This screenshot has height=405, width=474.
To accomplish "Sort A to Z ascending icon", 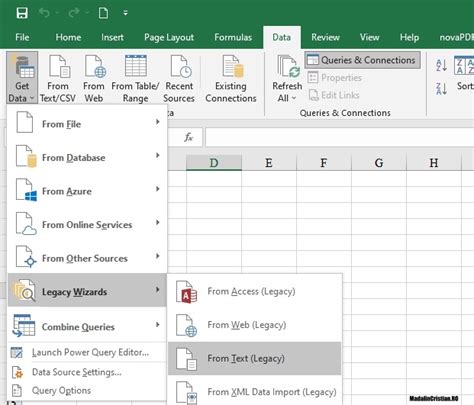I will point(442,65).
